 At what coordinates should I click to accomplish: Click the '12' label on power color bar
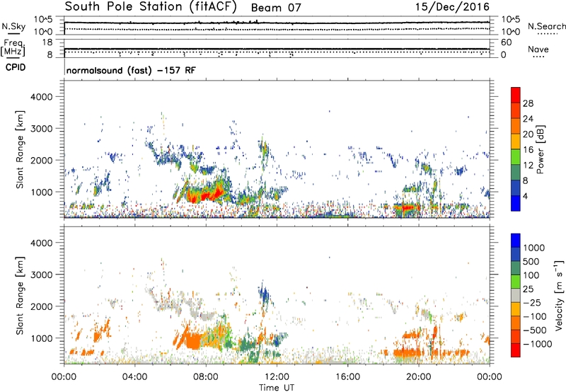(528, 166)
